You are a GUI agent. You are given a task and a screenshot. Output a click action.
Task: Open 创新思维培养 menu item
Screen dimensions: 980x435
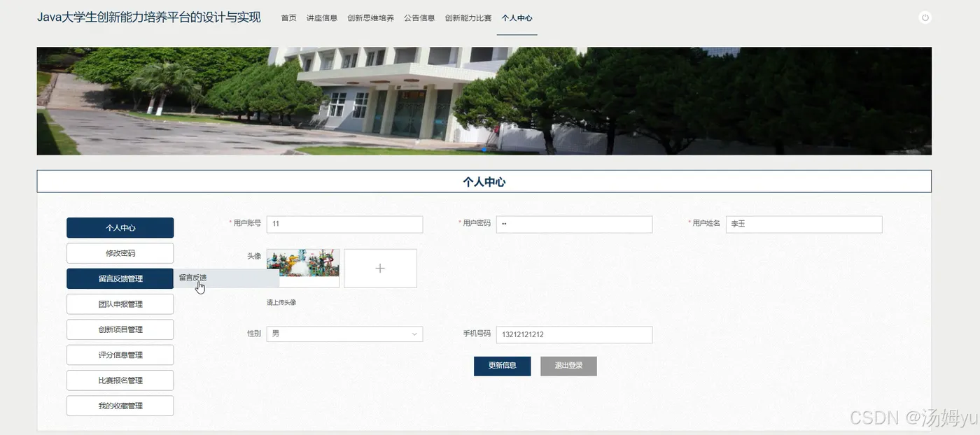370,18
